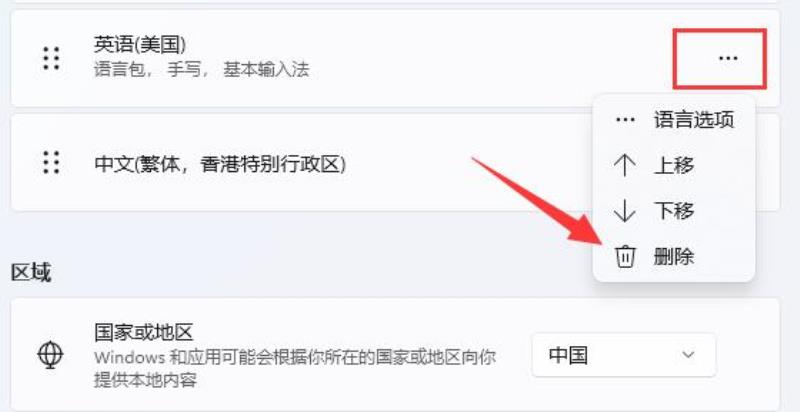800x412 pixels.
Task: Click the globe icon next to 国家或地区
Action: pos(51,354)
